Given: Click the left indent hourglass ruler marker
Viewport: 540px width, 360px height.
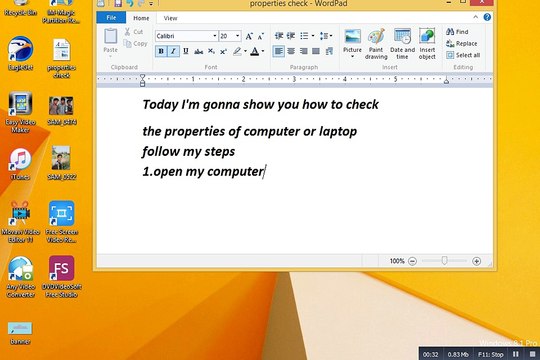Looking at the screenshot, I should (142, 80).
